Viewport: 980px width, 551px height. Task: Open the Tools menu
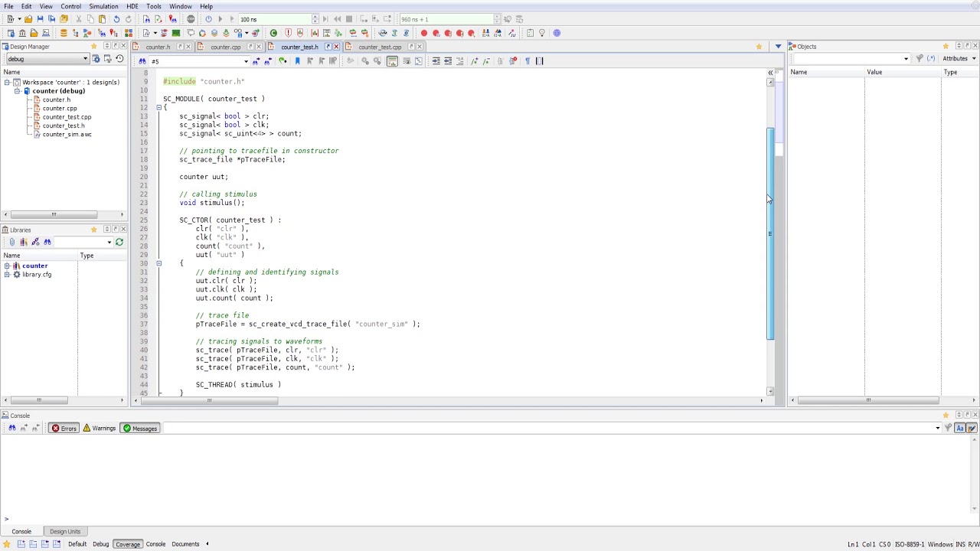[x=154, y=6]
